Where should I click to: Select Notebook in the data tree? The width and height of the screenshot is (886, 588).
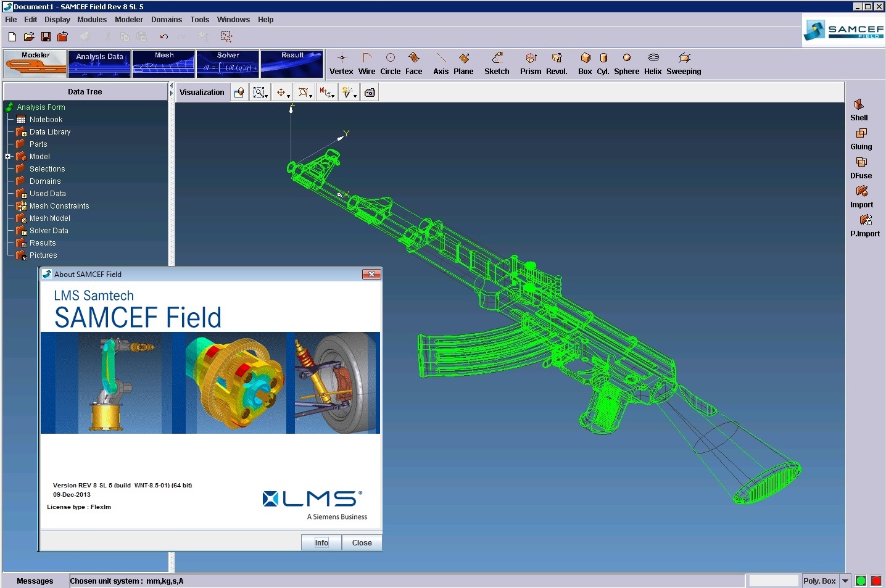click(x=46, y=120)
